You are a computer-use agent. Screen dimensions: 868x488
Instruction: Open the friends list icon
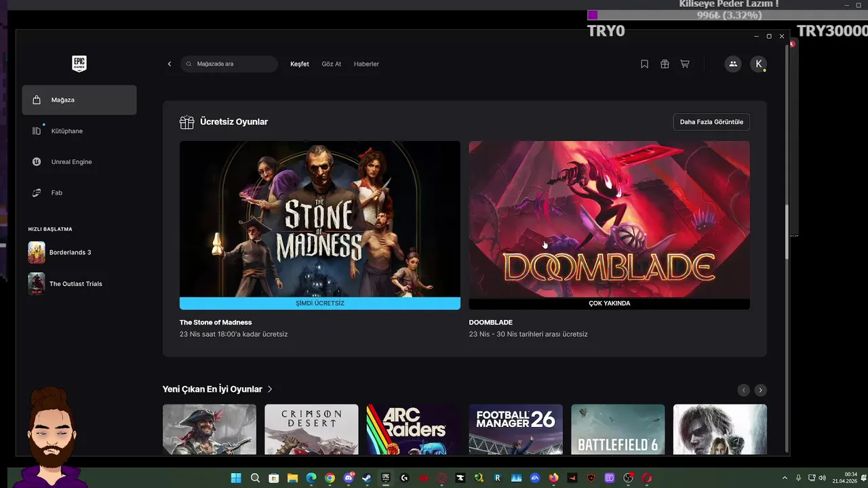point(733,64)
